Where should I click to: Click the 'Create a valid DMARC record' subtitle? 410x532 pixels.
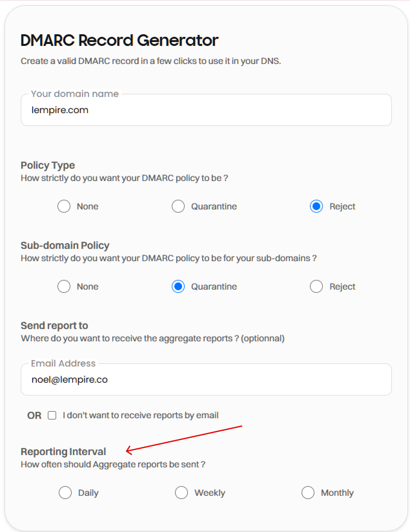coord(151,61)
